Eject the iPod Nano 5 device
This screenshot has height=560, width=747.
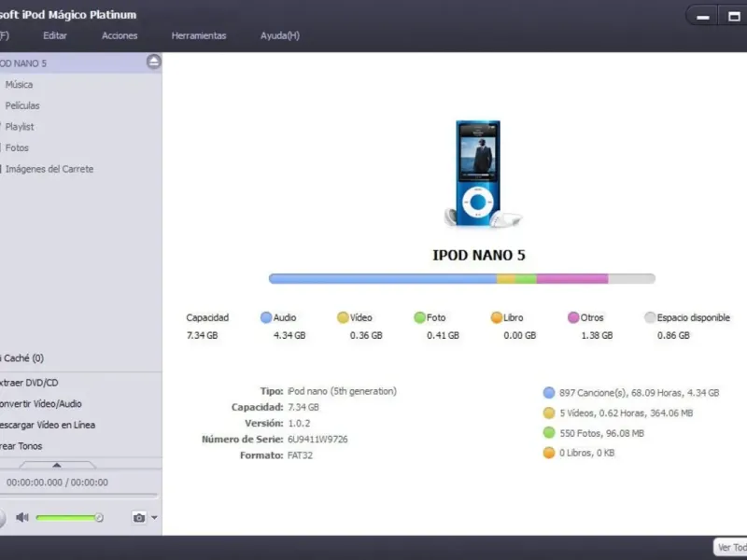click(x=153, y=62)
